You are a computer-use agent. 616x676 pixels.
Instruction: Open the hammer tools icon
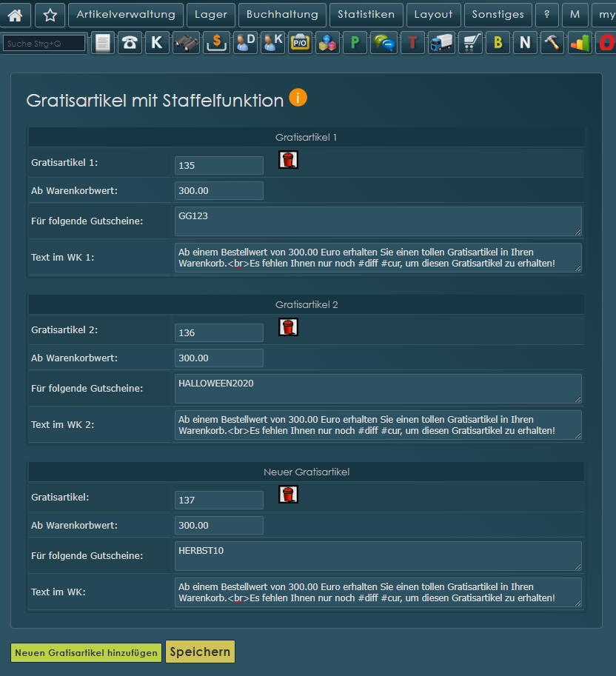[x=552, y=43]
